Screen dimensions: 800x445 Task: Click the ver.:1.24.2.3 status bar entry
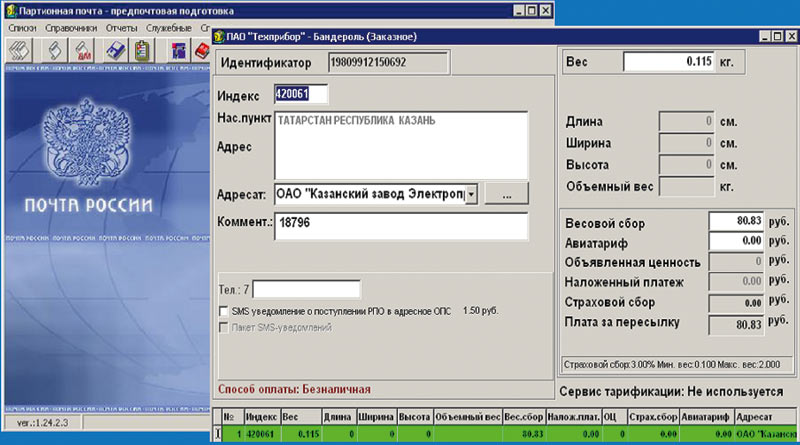click(42, 423)
